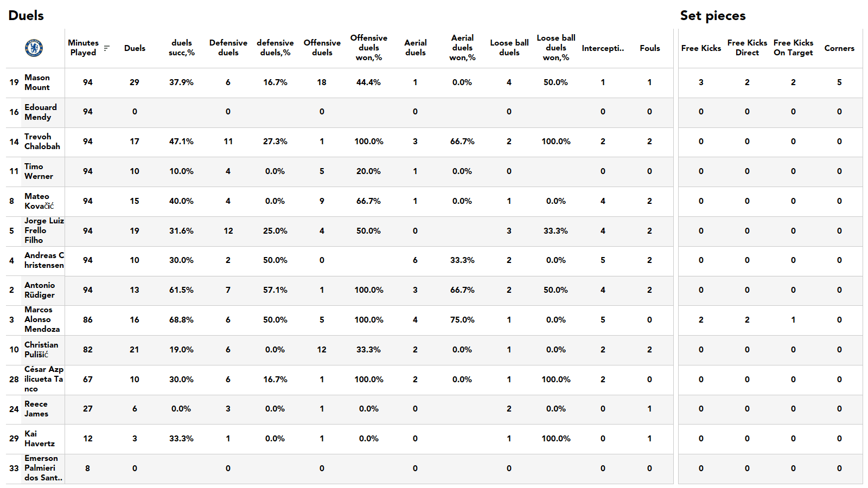Select player Mateo Kovačić
The width and height of the screenshot is (868, 488).
coord(39,201)
